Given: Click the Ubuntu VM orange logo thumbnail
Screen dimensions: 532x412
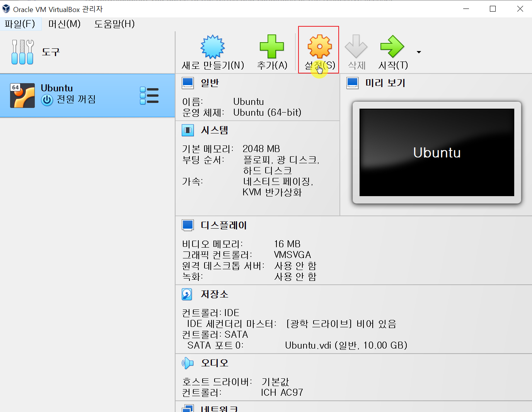Looking at the screenshot, I should [22, 95].
